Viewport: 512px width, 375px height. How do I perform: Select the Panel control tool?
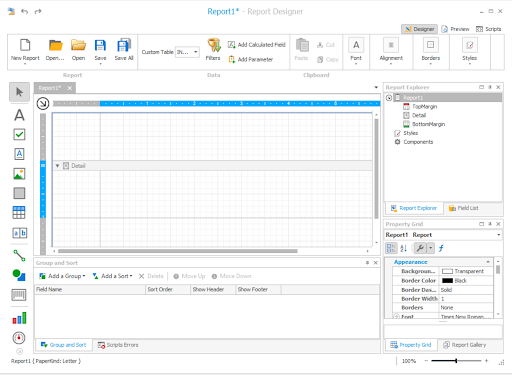pos(19,193)
